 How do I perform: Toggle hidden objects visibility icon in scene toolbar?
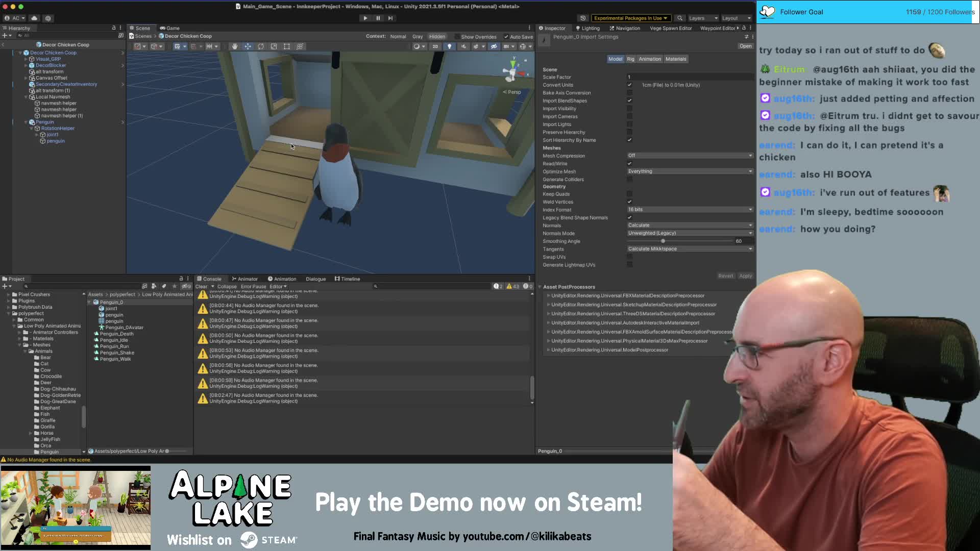494,46
